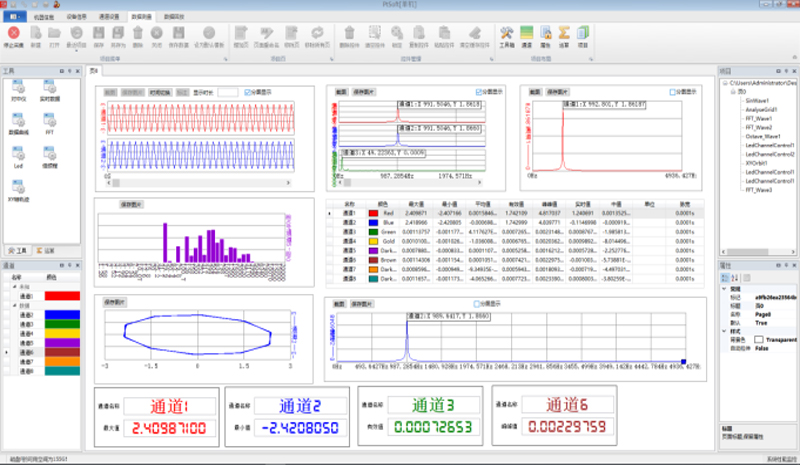Open the toolbox icon in the ribbon
Screen dimensions: 800x465
(506, 34)
